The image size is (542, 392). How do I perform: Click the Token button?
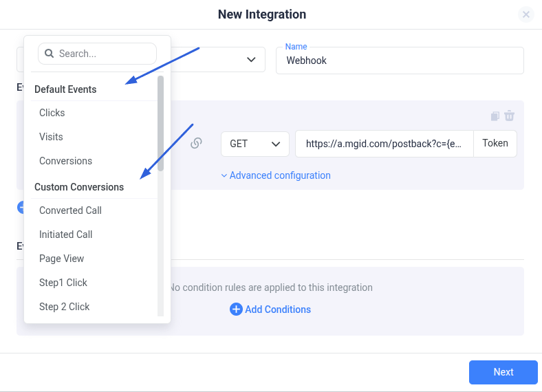click(495, 144)
